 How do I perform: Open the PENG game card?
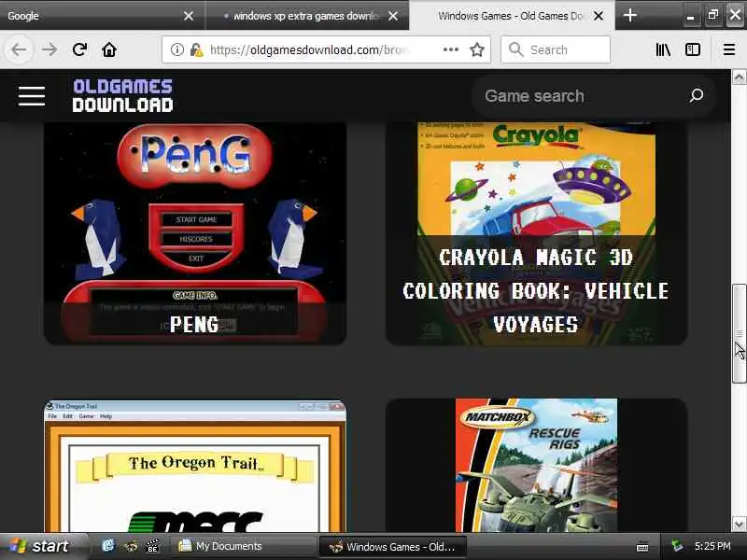[195, 232]
